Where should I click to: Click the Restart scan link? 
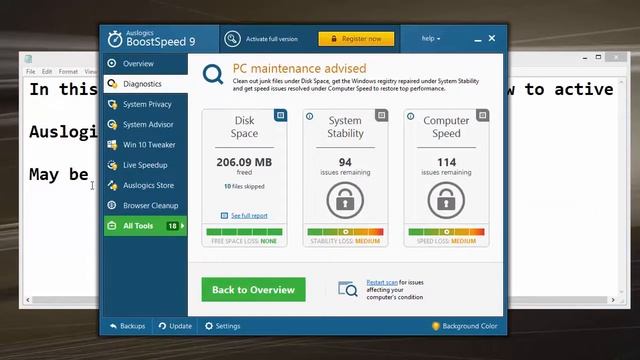click(382, 282)
